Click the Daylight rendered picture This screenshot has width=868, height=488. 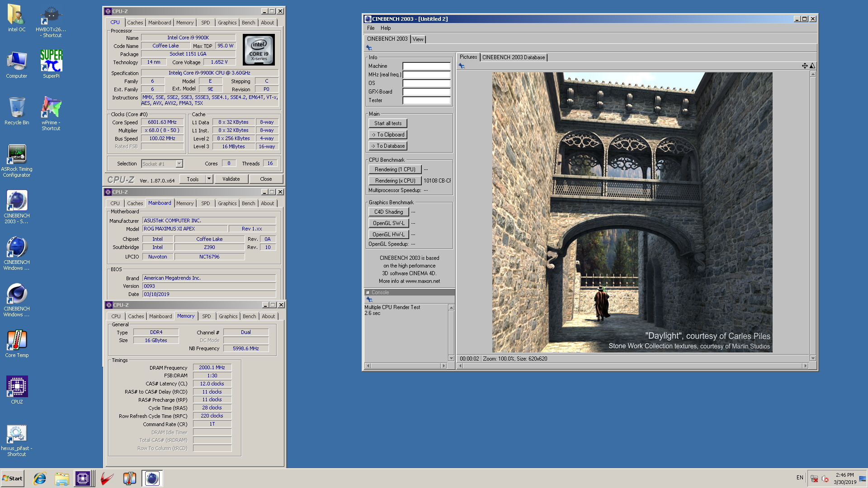click(x=632, y=212)
